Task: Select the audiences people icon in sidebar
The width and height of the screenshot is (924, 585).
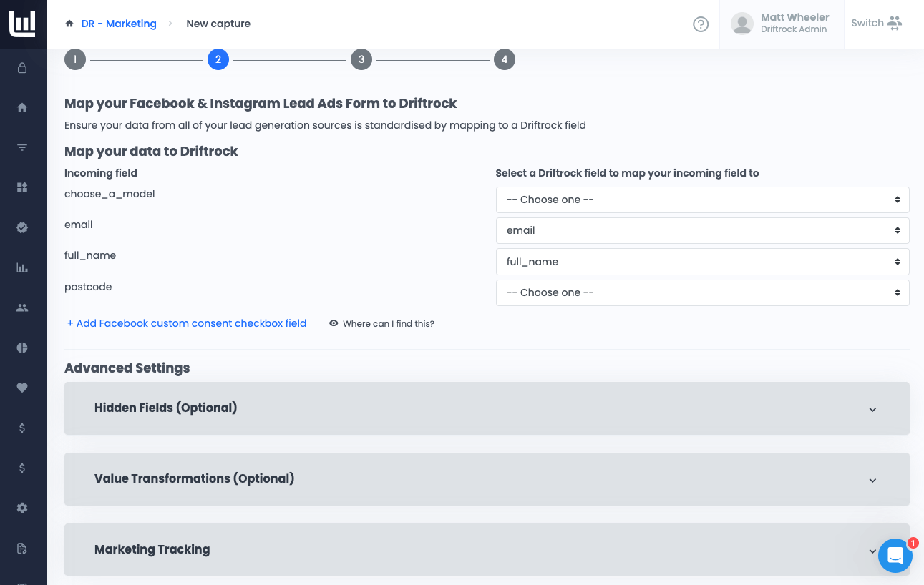Action: tap(21, 308)
